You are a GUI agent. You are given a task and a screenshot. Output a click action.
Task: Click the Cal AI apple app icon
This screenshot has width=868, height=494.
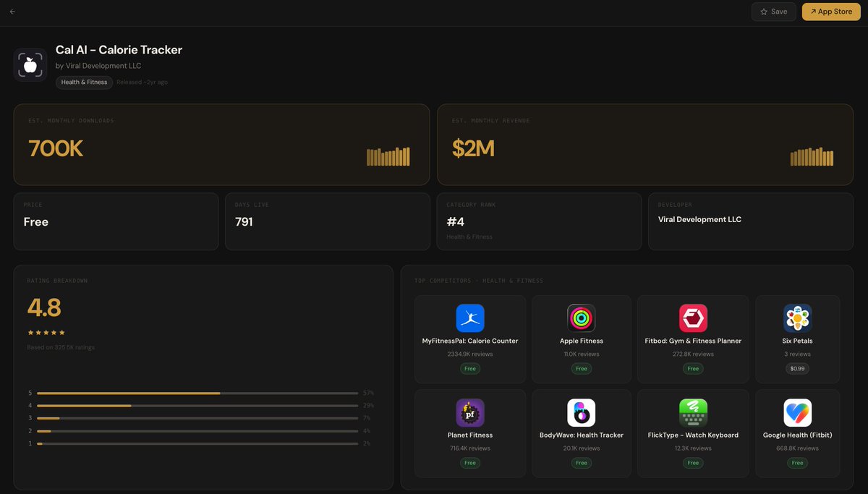(x=30, y=65)
